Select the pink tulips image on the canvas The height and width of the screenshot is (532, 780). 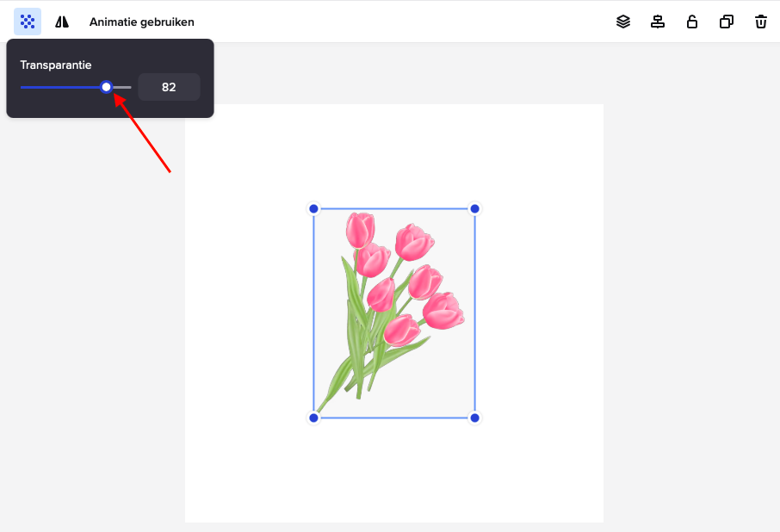point(394,313)
